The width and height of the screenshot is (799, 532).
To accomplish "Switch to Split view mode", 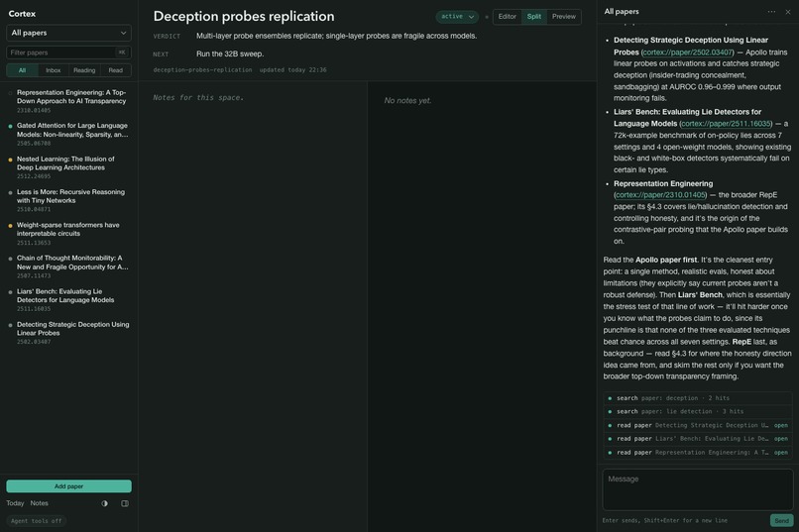I will coord(534,17).
